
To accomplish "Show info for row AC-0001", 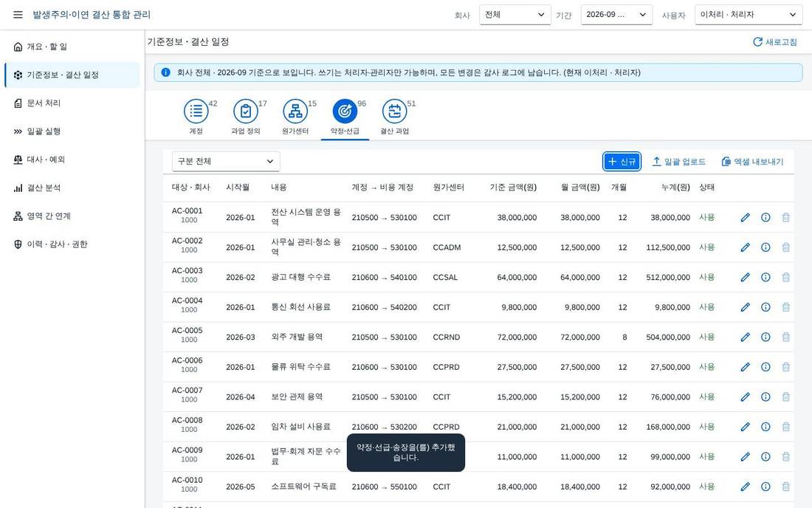I will (765, 218).
